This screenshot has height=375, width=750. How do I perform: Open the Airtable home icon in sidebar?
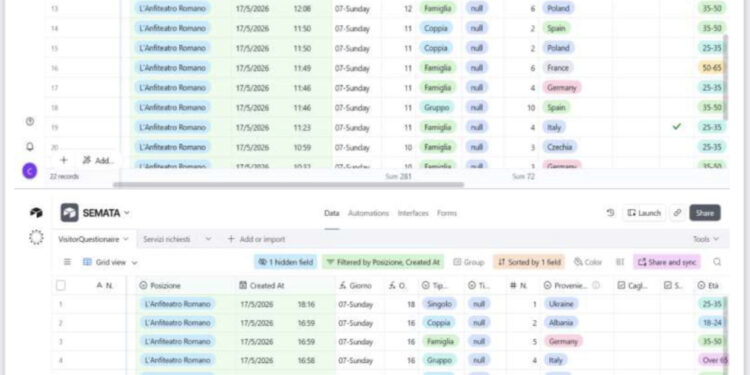36,213
